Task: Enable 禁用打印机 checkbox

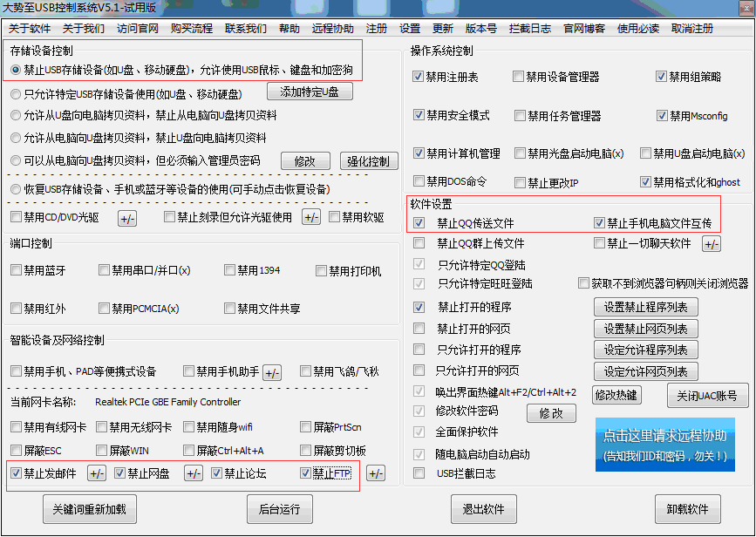Action: pos(321,271)
